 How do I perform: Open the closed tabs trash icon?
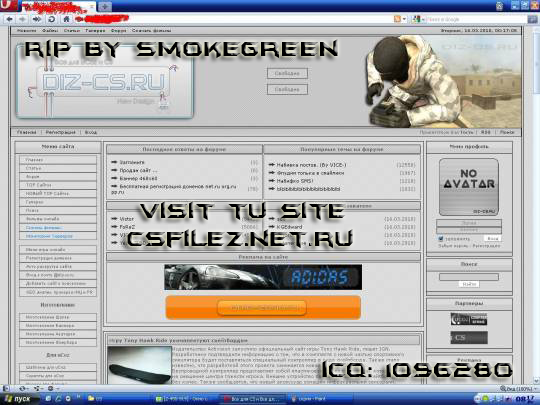[x=500, y=6]
